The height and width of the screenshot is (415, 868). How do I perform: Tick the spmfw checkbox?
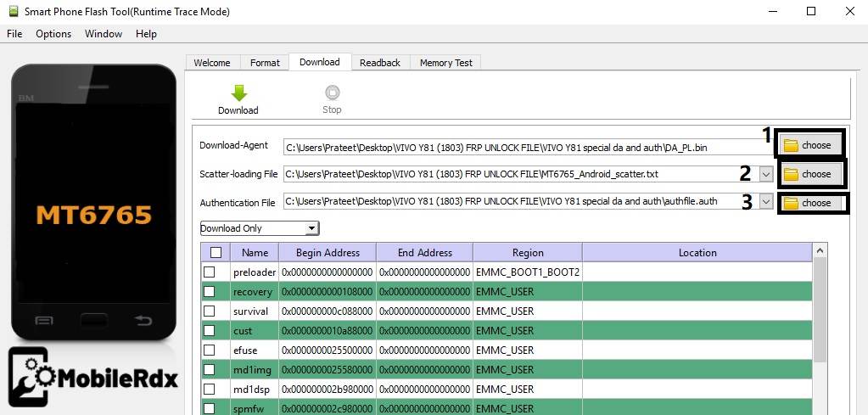210,409
